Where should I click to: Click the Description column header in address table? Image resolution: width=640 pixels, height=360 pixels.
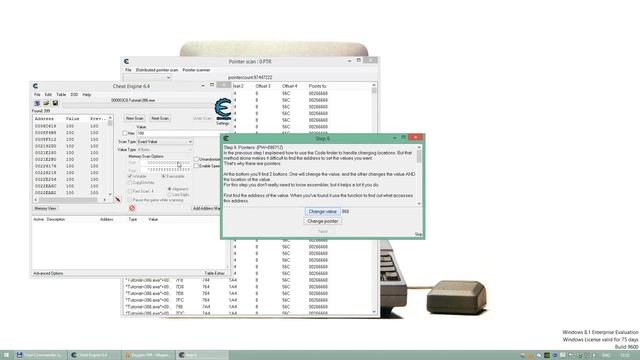point(56,219)
